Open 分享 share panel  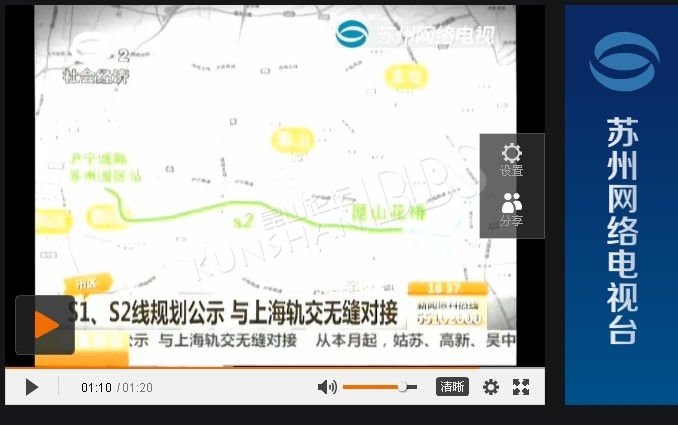[x=512, y=210]
